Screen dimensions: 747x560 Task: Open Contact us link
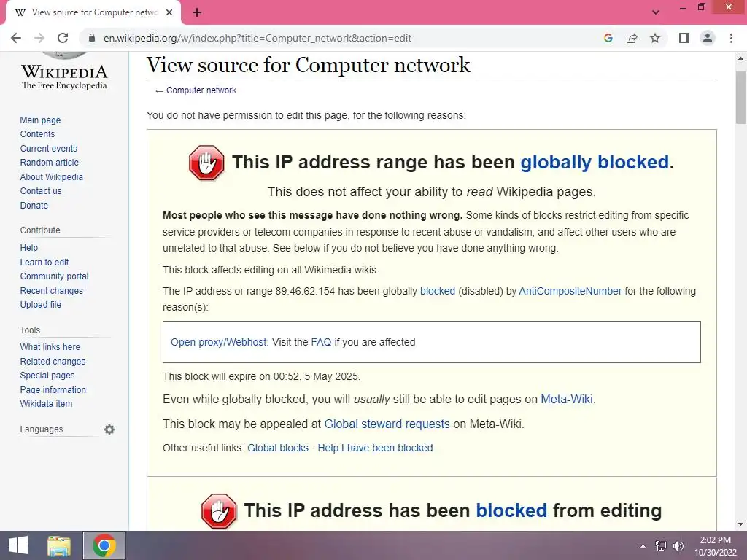tap(41, 191)
